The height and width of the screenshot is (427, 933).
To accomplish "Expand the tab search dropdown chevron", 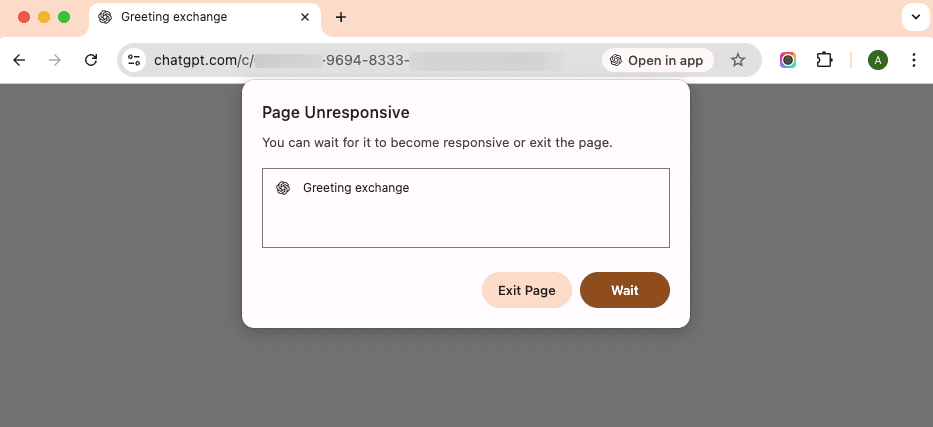I will tap(915, 17).
